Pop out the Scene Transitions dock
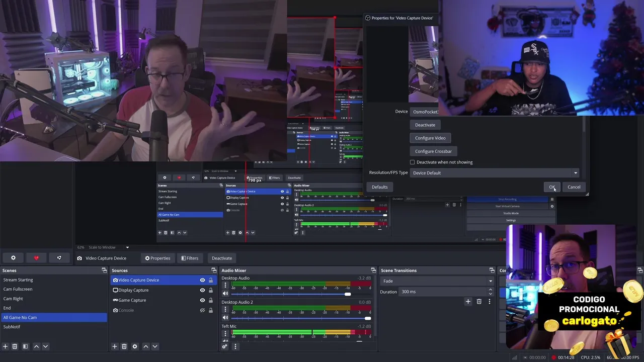This screenshot has height=362, width=644. [x=492, y=270]
